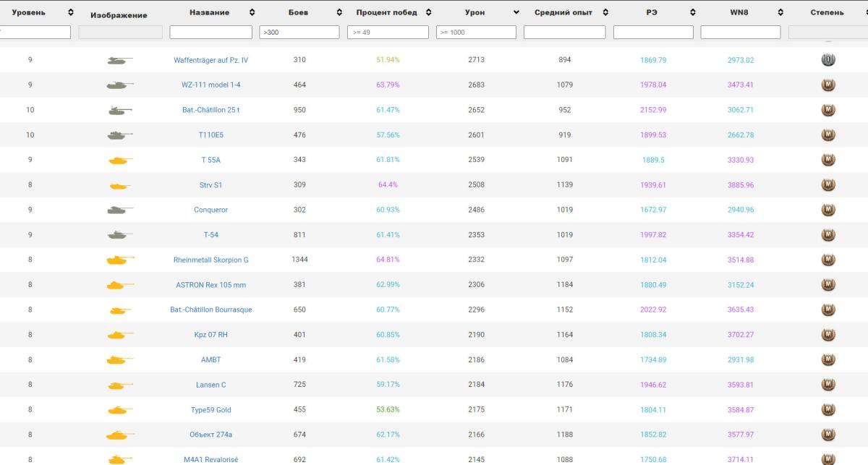Click the Боев filter field containing >300
868x465 pixels.
coord(299,32)
